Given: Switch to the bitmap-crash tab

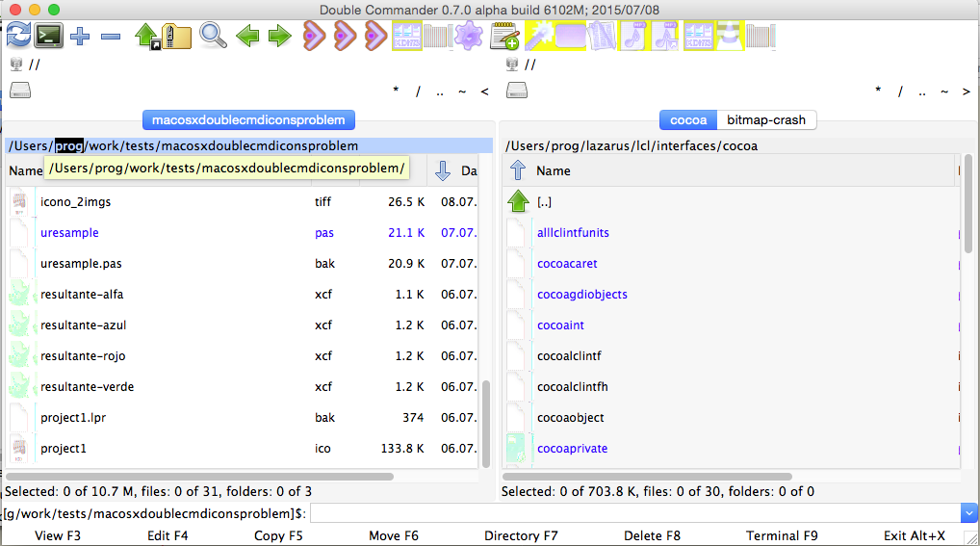Looking at the screenshot, I should pos(766,120).
